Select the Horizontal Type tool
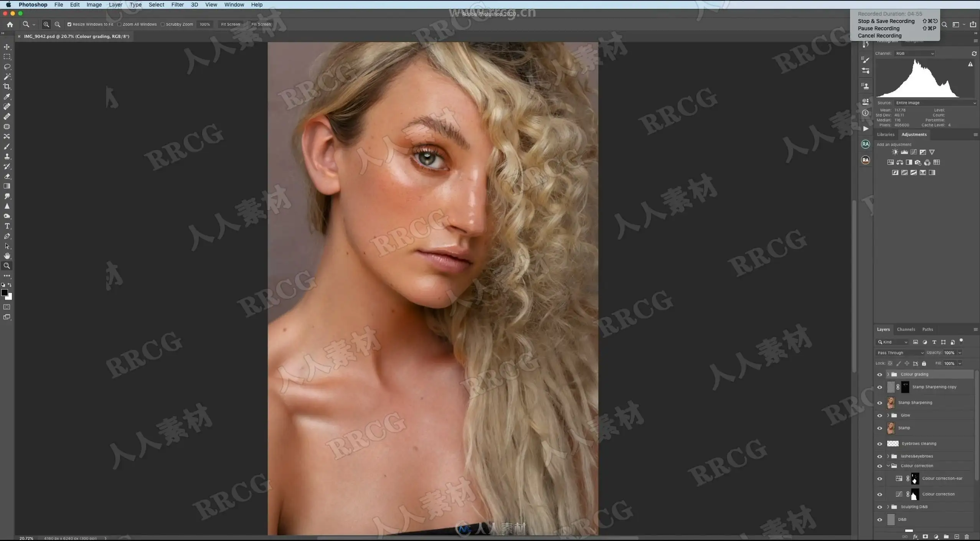The width and height of the screenshot is (980, 541). coord(7,226)
